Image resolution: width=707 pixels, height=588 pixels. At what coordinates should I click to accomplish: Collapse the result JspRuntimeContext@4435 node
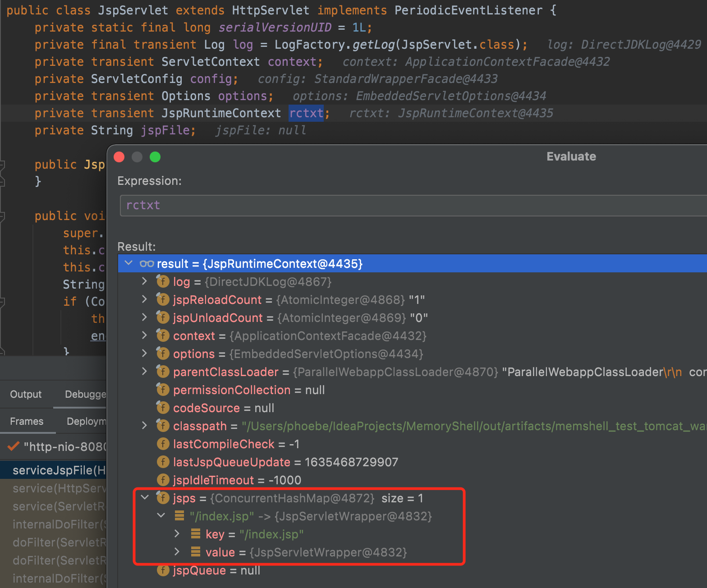click(129, 263)
